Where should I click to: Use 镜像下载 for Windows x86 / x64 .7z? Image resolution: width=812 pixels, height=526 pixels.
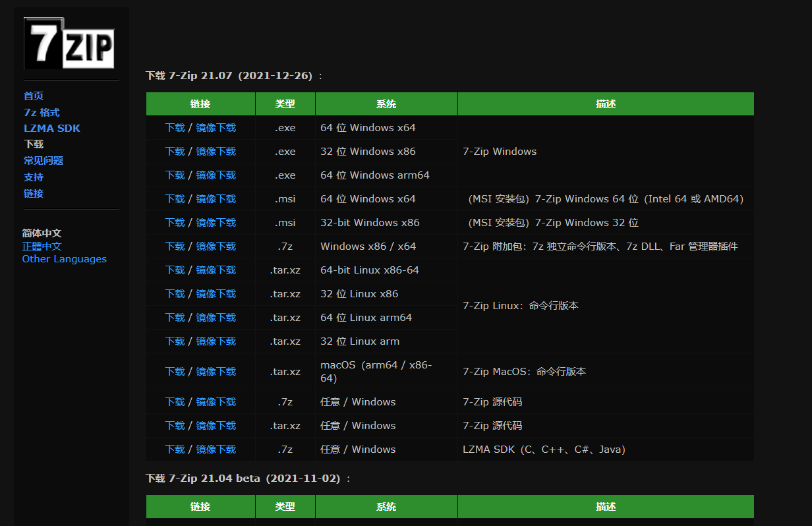pos(216,247)
